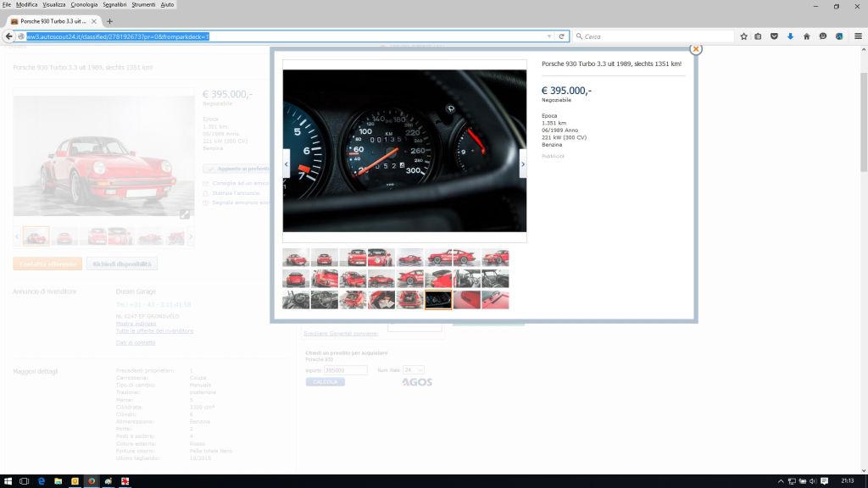Image resolution: width=868 pixels, height=488 pixels.
Task: Open the Num. Rate dropdown
Action: click(414, 370)
